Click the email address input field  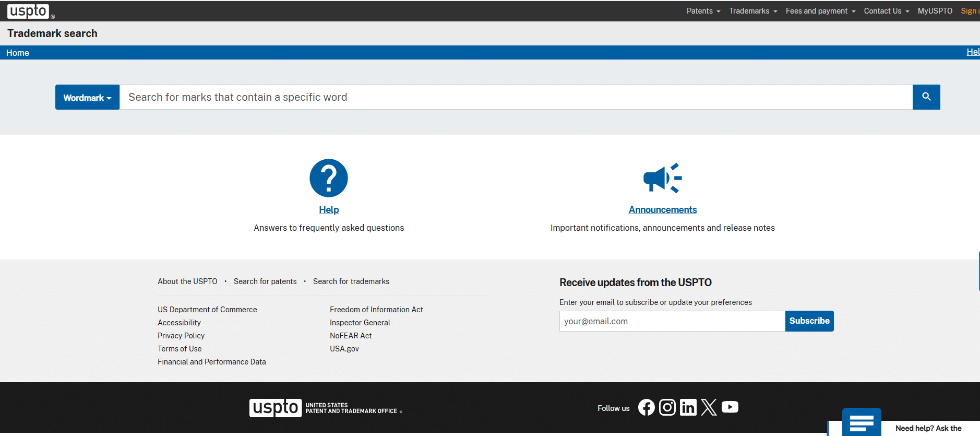point(672,321)
